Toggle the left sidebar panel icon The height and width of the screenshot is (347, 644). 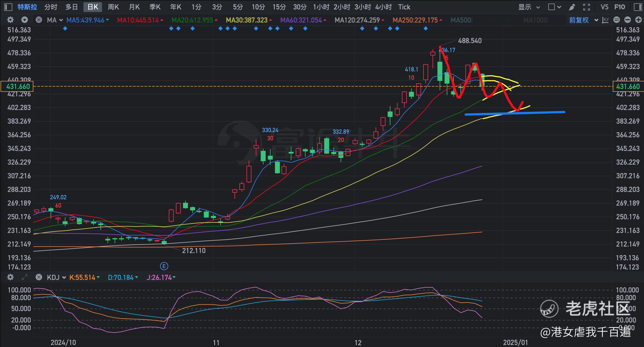[x=8, y=7]
